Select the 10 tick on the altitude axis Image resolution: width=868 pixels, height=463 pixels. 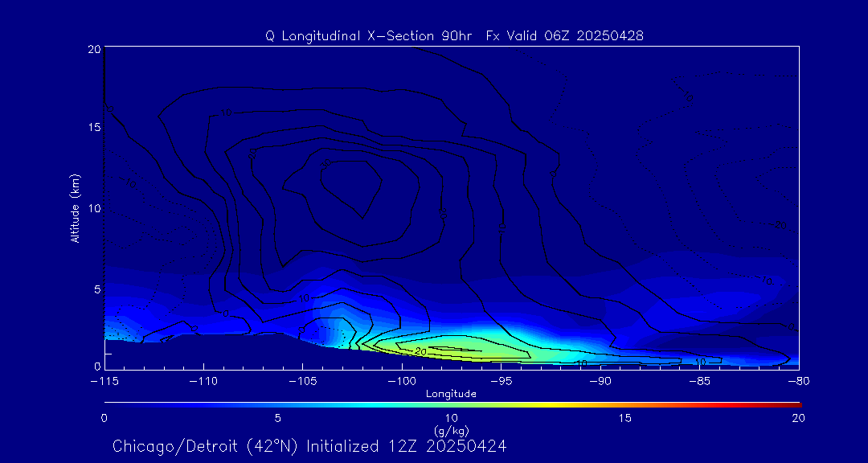[x=93, y=208]
